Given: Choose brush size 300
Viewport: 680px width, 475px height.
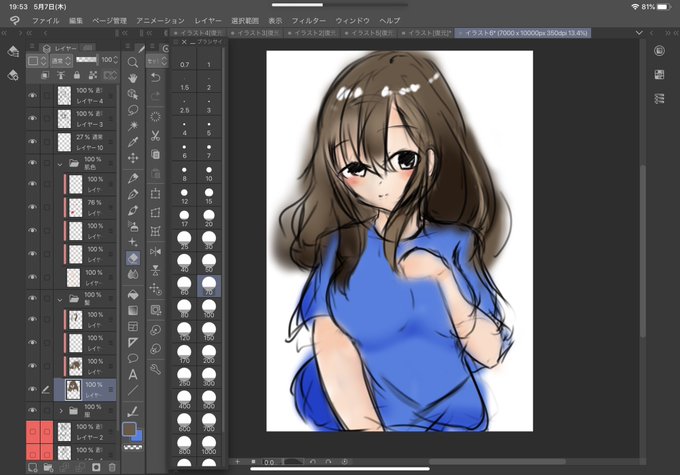Looking at the screenshot, I should [209, 377].
